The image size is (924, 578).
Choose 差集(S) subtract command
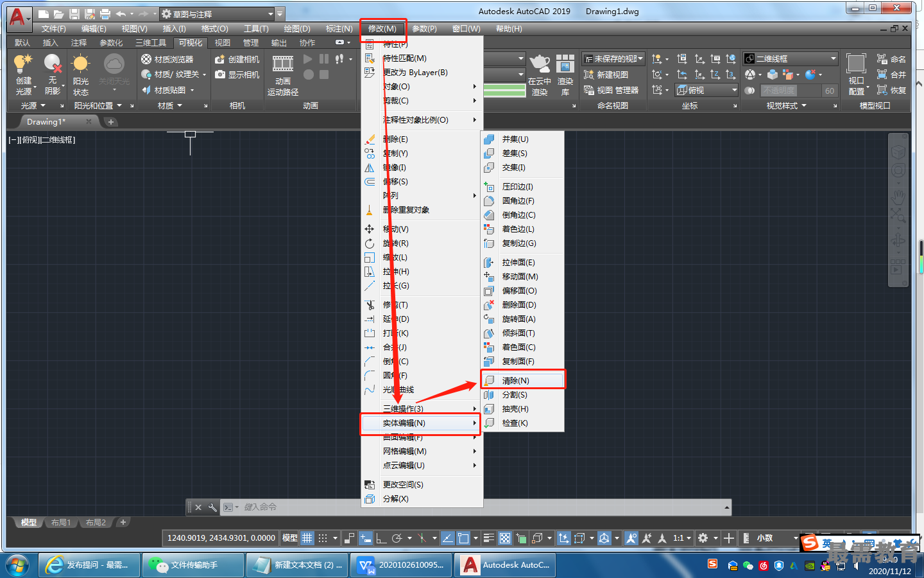[x=523, y=153]
